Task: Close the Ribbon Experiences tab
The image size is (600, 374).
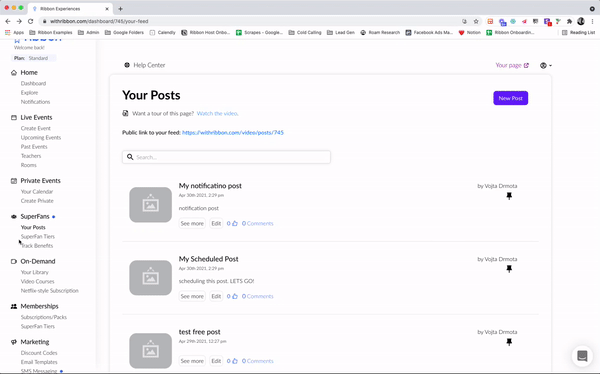Action: [107, 9]
